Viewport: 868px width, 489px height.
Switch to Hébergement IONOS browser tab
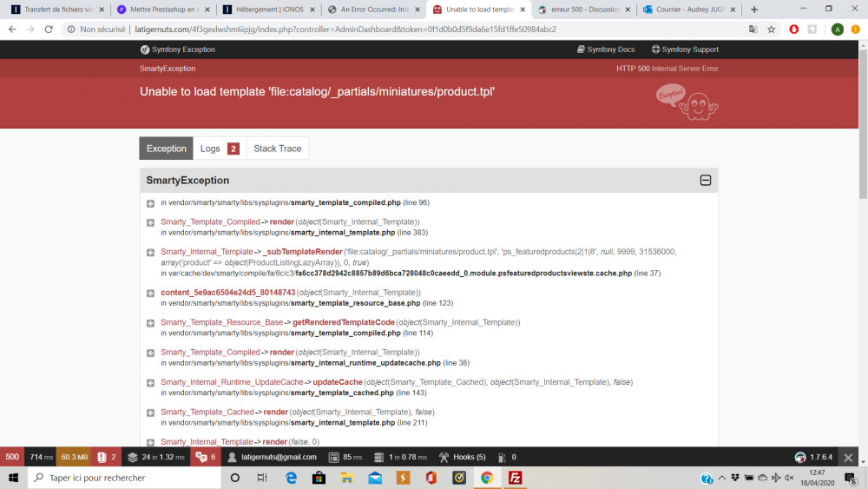coord(268,10)
